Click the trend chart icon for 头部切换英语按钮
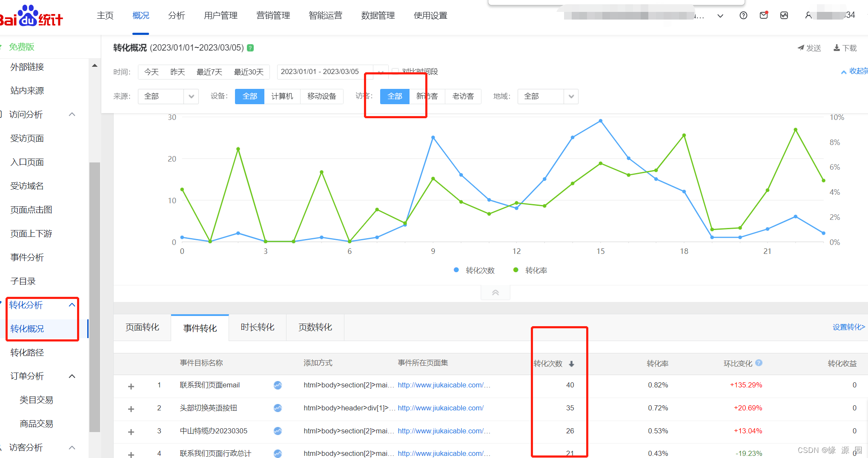Image resolution: width=868 pixels, height=458 pixels. (278, 408)
